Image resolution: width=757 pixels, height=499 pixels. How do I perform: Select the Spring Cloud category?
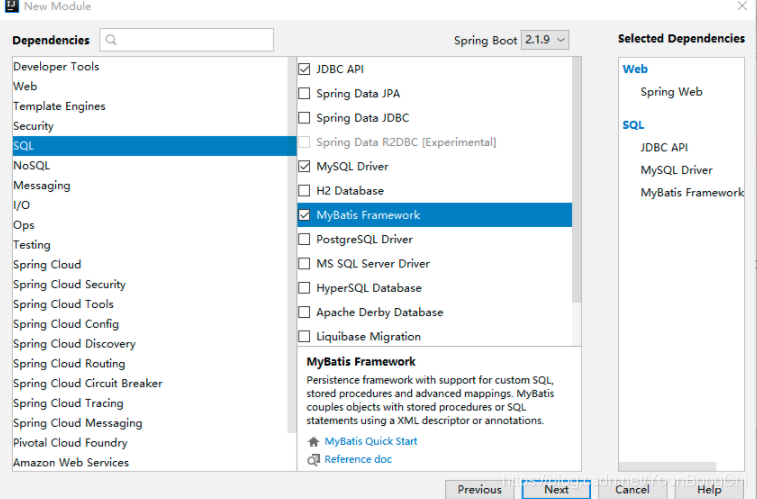pyautogui.click(x=150, y=264)
